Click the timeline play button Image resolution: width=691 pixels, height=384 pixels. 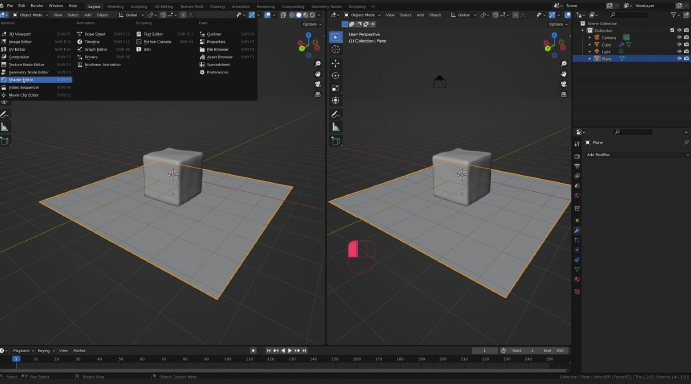[x=290, y=350]
